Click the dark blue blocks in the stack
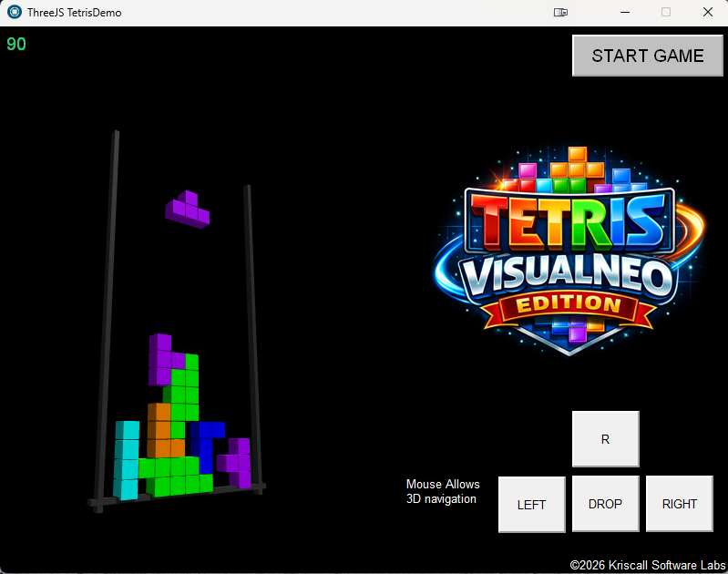728x574 pixels. click(210, 433)
